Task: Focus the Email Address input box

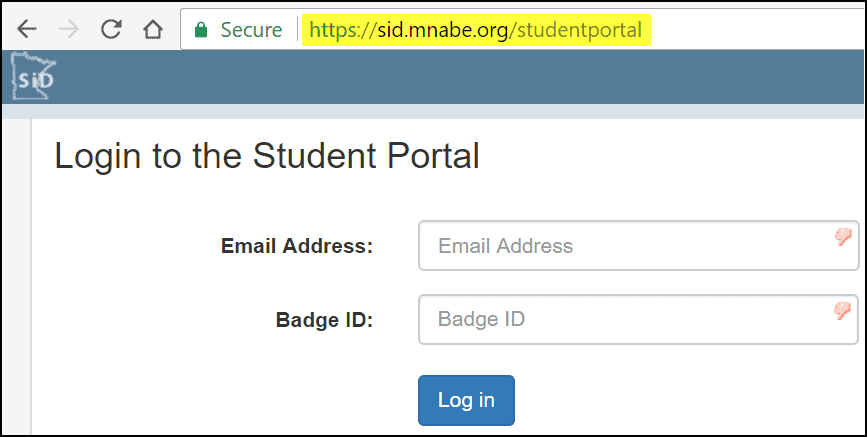Action: 620,246
